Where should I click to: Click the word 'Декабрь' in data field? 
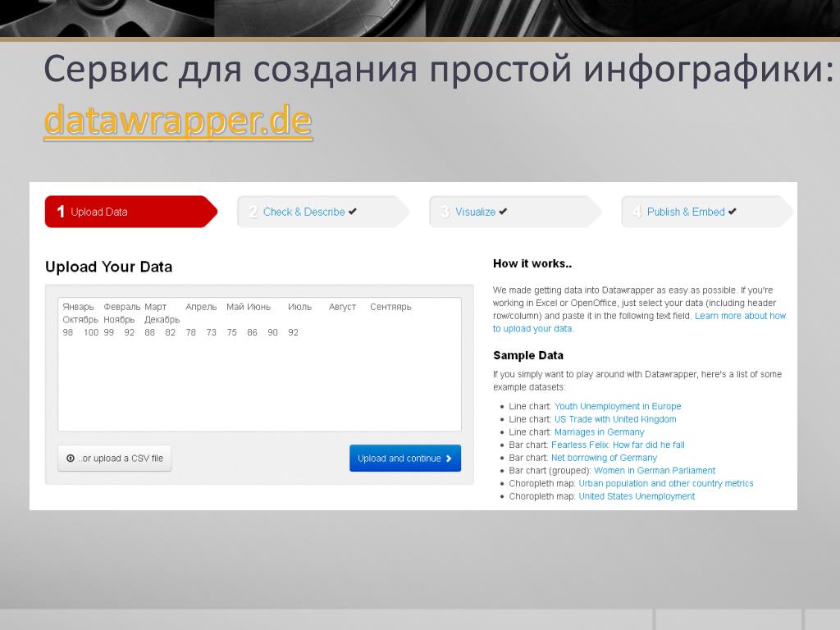click(x=162, y=320)
